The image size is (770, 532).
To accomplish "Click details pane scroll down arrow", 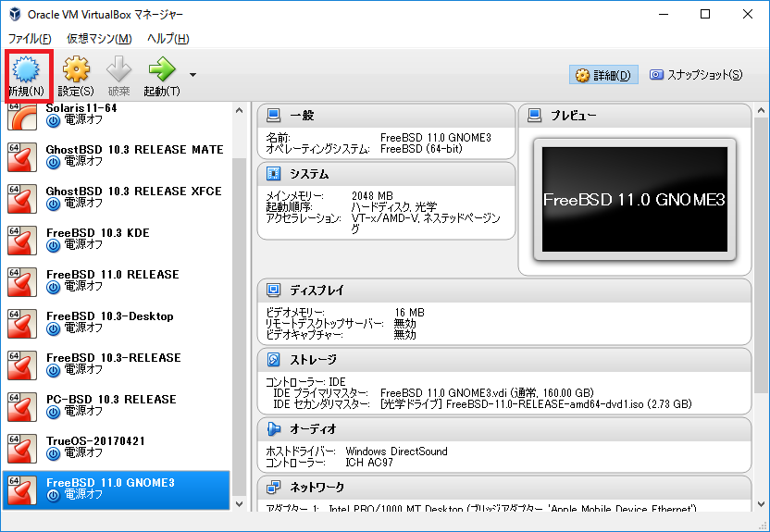I will coord(761,503).
